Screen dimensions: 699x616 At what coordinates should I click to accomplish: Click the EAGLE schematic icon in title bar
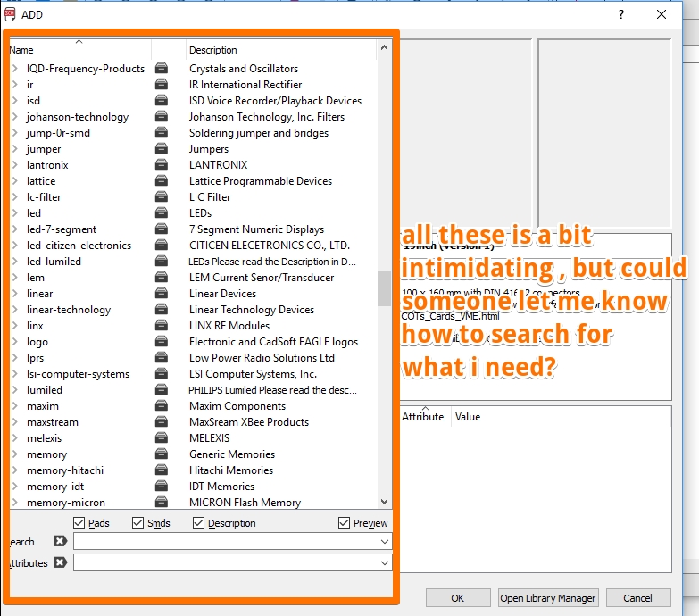click(10, 14)
